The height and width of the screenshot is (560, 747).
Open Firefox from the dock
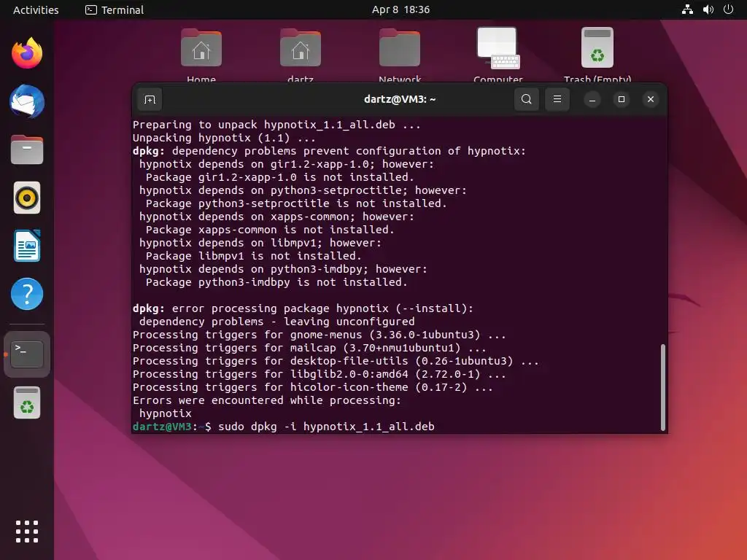pyautogui.click(x=27, y=52)
